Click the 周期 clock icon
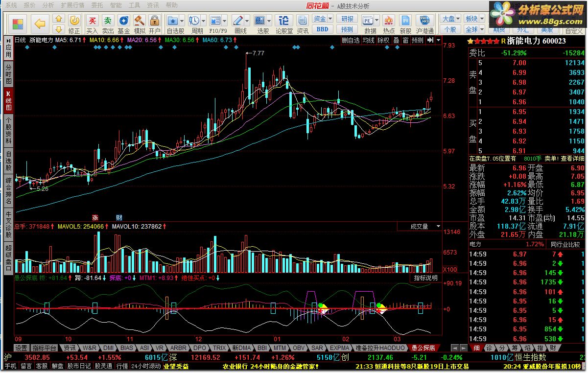588x373 pixels. [x=194, y=21]
